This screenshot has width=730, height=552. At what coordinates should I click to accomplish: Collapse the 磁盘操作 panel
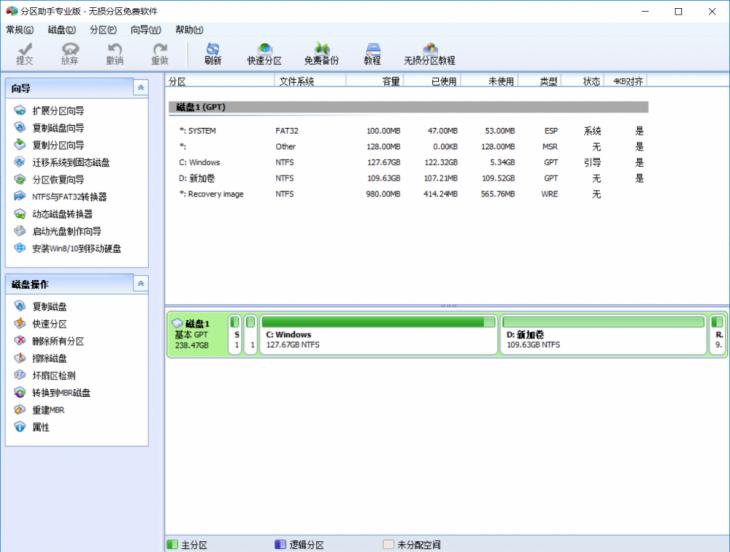click(141, 284)
